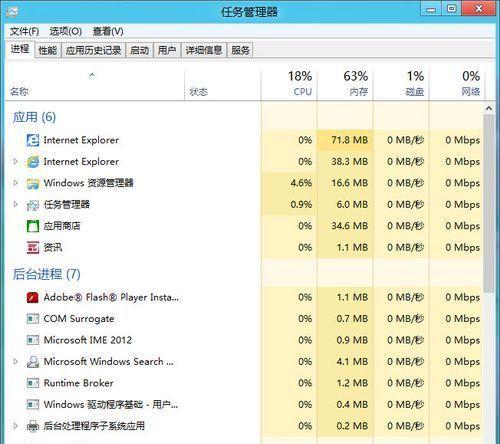The image size is (500, 444).
Task: Click the green 应用商店 store icon
Action: (x=33, y=226)
